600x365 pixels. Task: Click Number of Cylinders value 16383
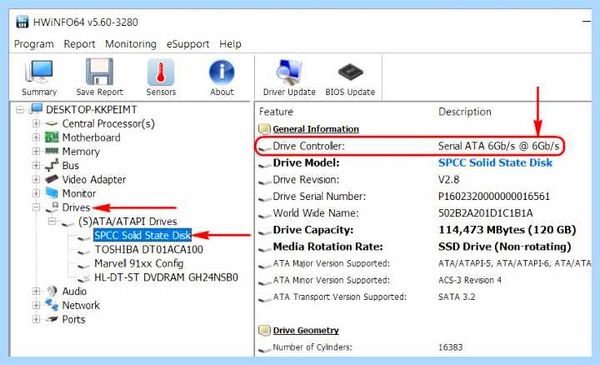450,347
